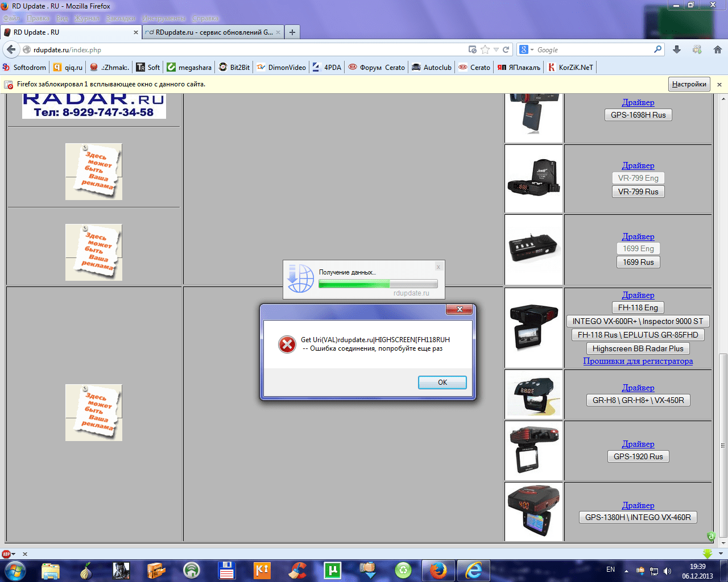
Task: Click the Firefox back arrow button
Action: click(11, 49)
